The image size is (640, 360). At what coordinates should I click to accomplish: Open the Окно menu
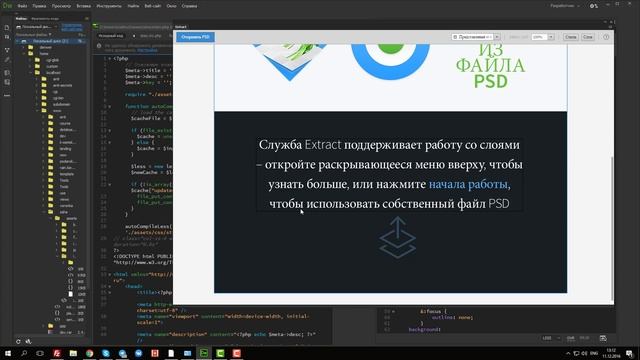(x=171, y=6)
